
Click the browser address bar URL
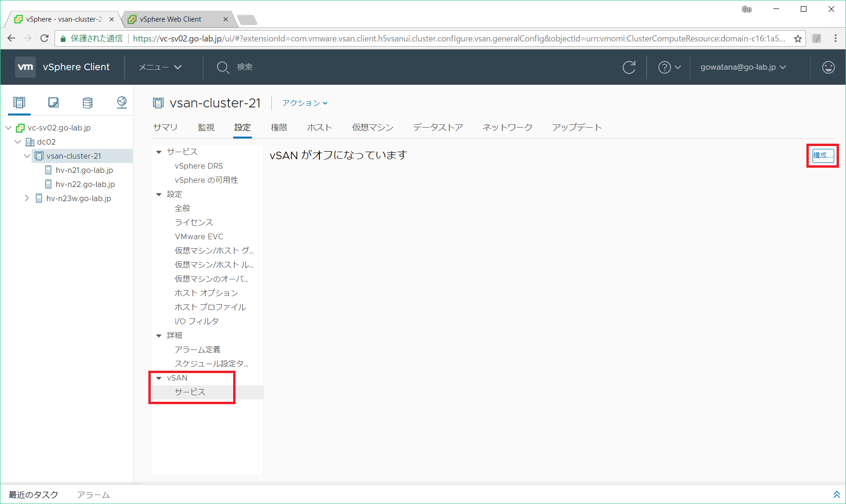point(459,39)
